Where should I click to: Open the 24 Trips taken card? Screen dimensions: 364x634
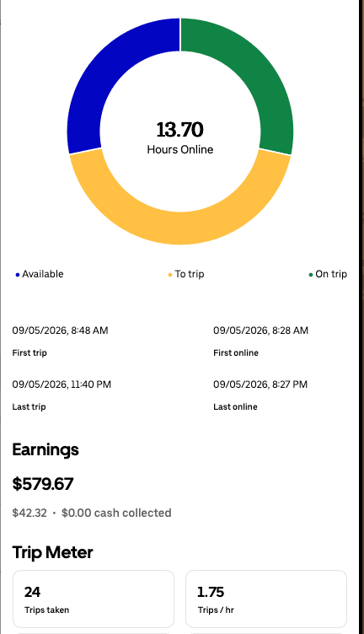pyautogui.click(x=94, y=599)
